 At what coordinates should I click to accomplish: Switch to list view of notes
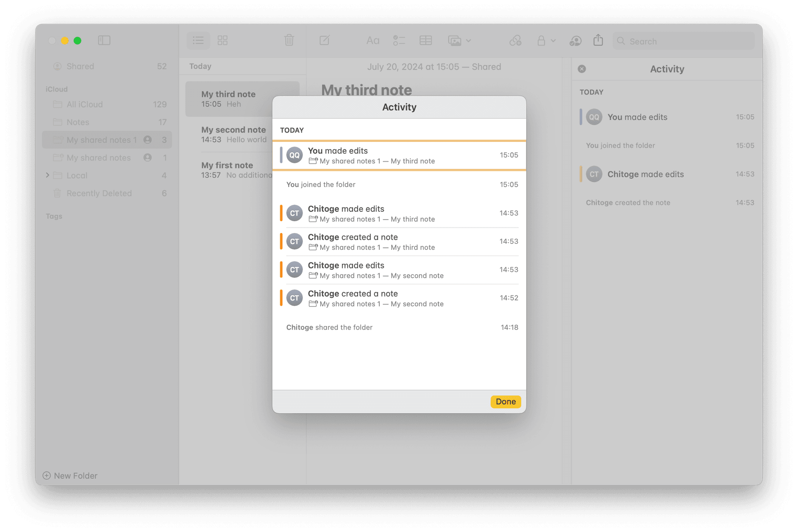(x=198, y=40)
